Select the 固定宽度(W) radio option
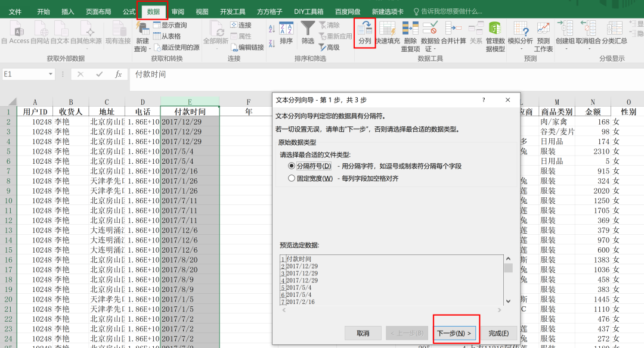Image resolution: width=644 pixels, height=348 pixels. (291, 178)
